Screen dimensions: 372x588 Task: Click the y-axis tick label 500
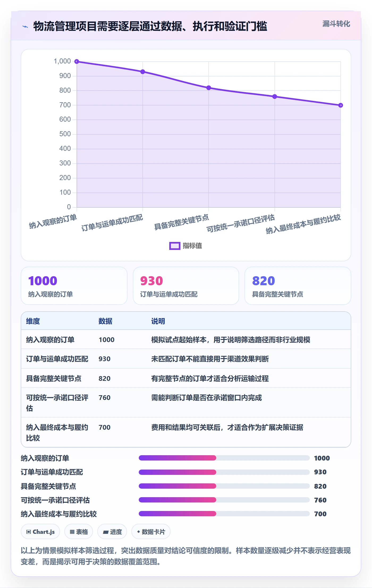click(65, 134)
